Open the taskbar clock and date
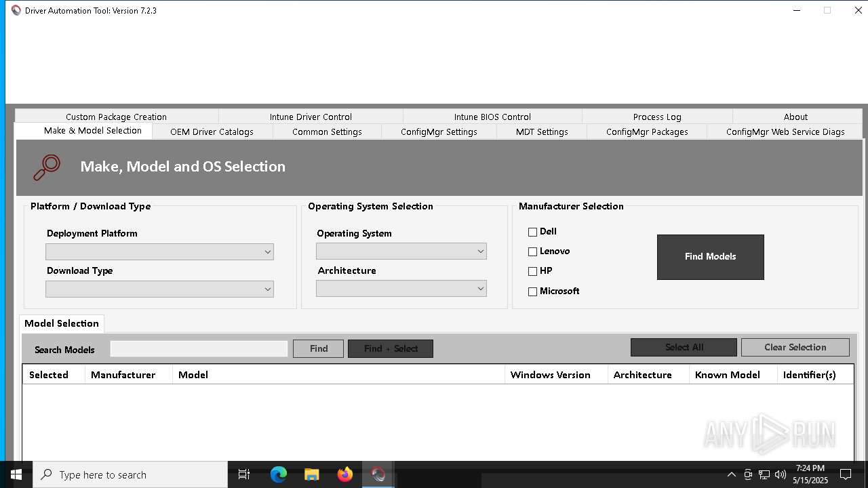868x488 pixels. 810,474
